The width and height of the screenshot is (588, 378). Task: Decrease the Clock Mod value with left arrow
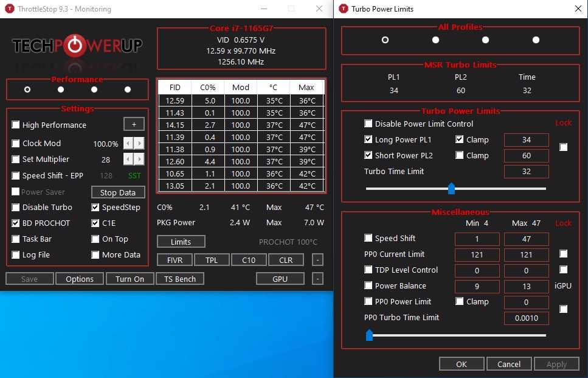[x=128, y=144]
